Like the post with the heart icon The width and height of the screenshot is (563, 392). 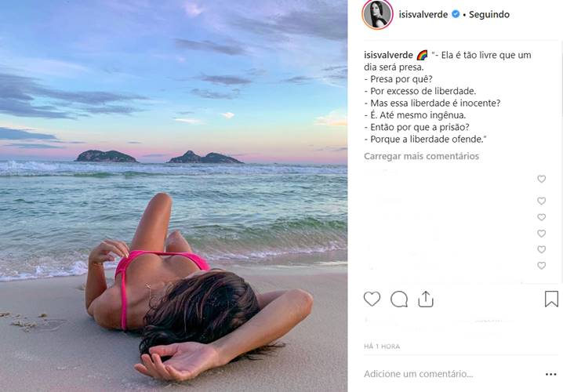[x=372, y=299]
